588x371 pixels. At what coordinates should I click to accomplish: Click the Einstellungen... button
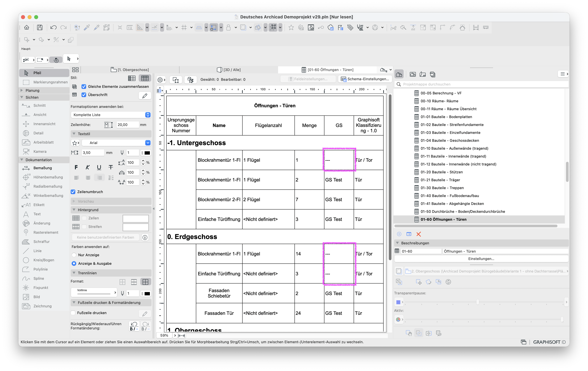[481, 259]
